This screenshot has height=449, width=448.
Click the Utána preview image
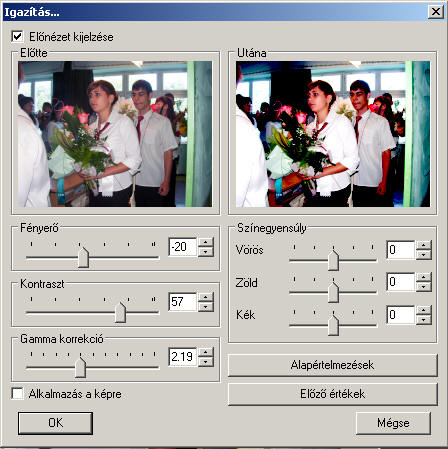[x=333, y=134]
